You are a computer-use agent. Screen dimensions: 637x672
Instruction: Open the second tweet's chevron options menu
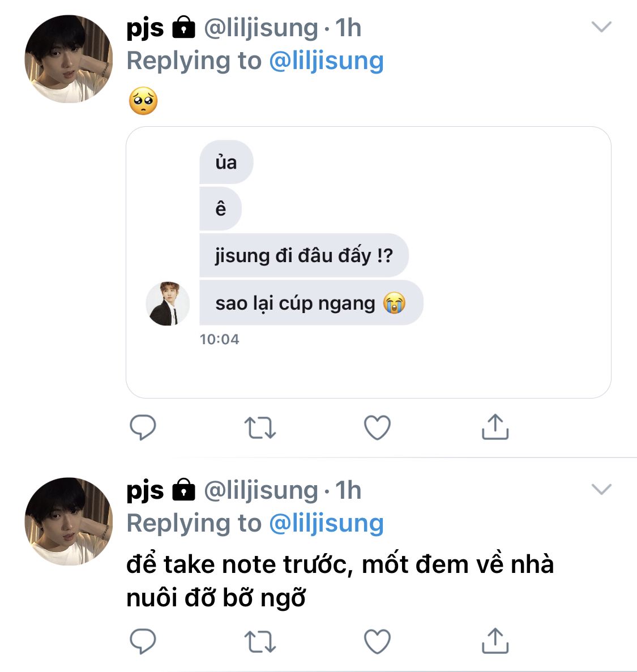(601, 489)
